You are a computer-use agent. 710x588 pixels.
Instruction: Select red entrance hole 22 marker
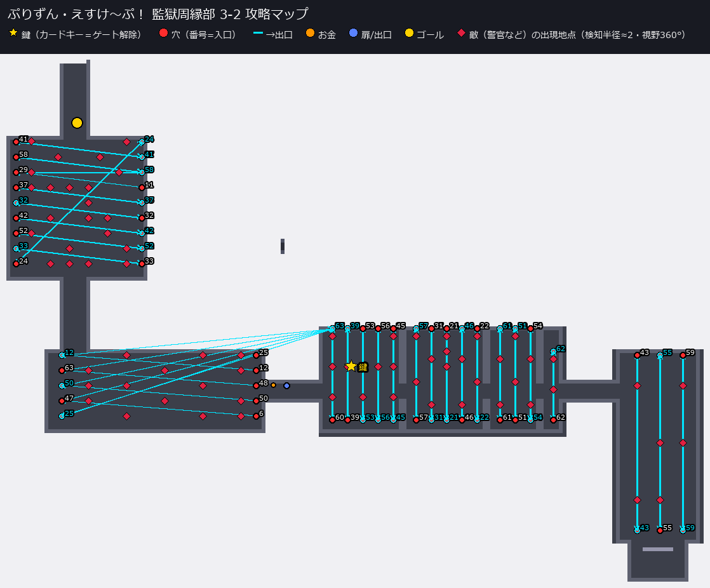(478, 329)
